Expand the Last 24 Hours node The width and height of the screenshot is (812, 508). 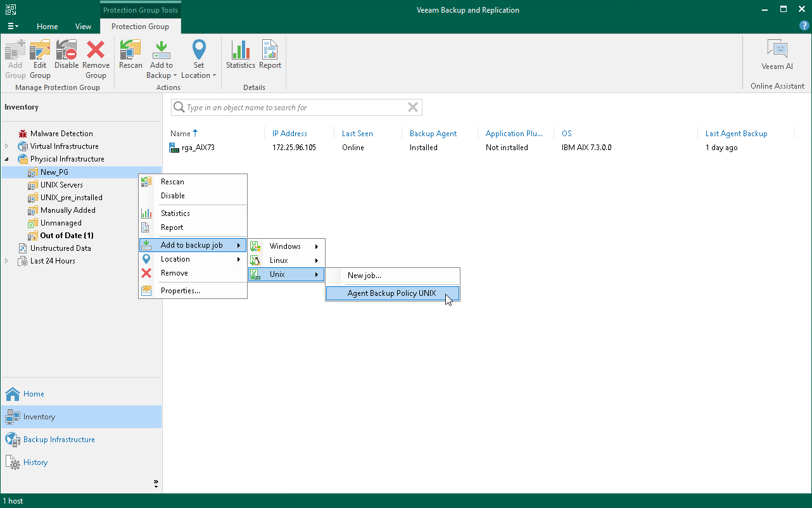7,261
